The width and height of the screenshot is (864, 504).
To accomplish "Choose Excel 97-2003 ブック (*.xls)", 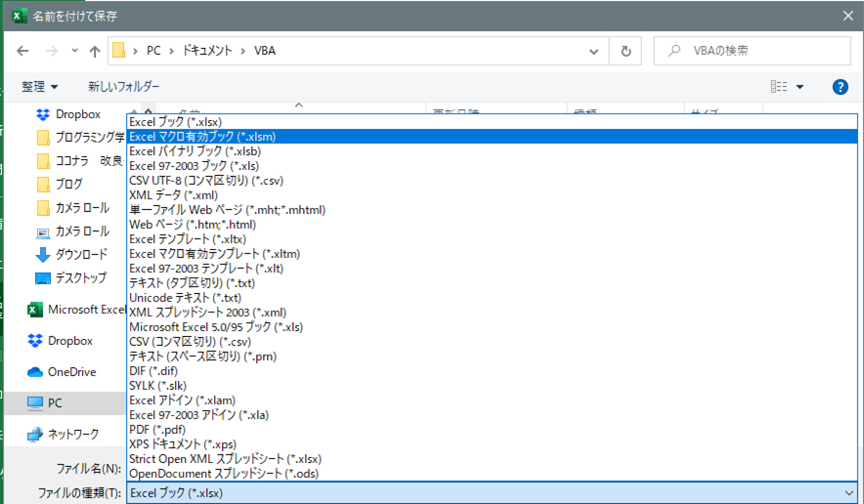I will tap(492, 166).
